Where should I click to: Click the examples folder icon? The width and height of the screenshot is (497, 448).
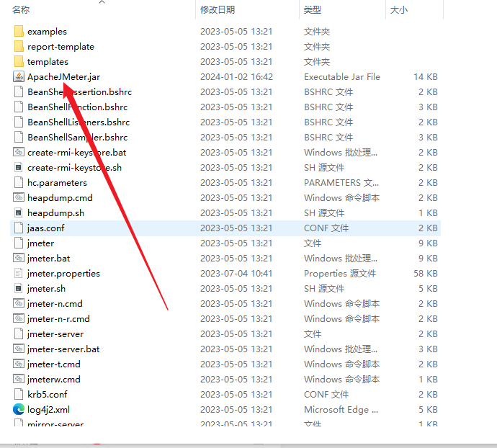pos(19,32)
